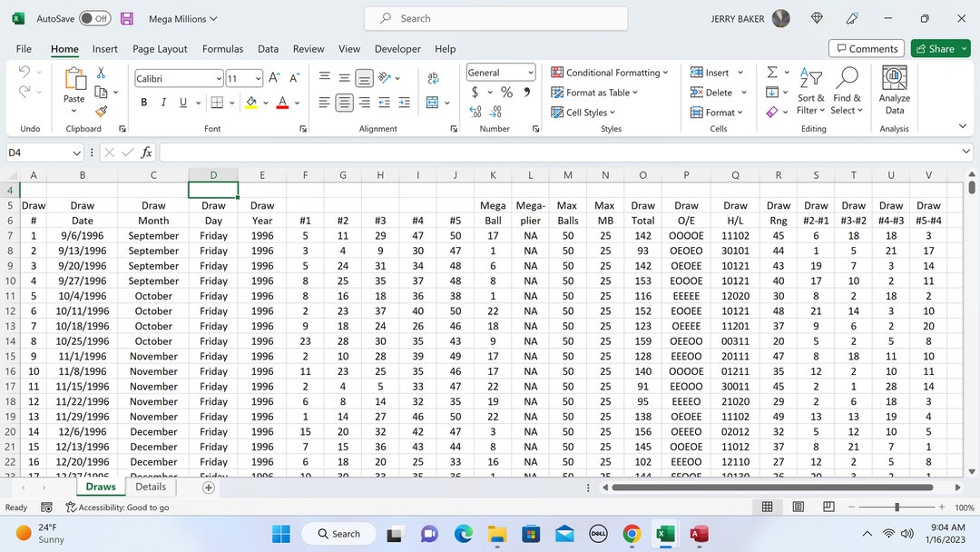
Task: Expand Format as Table menu
Action: 594,93
